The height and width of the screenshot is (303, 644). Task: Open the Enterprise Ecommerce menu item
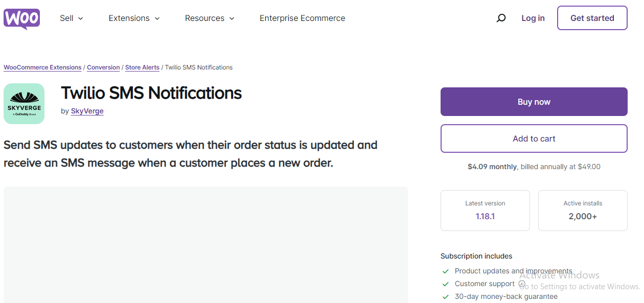pos(302,18)
